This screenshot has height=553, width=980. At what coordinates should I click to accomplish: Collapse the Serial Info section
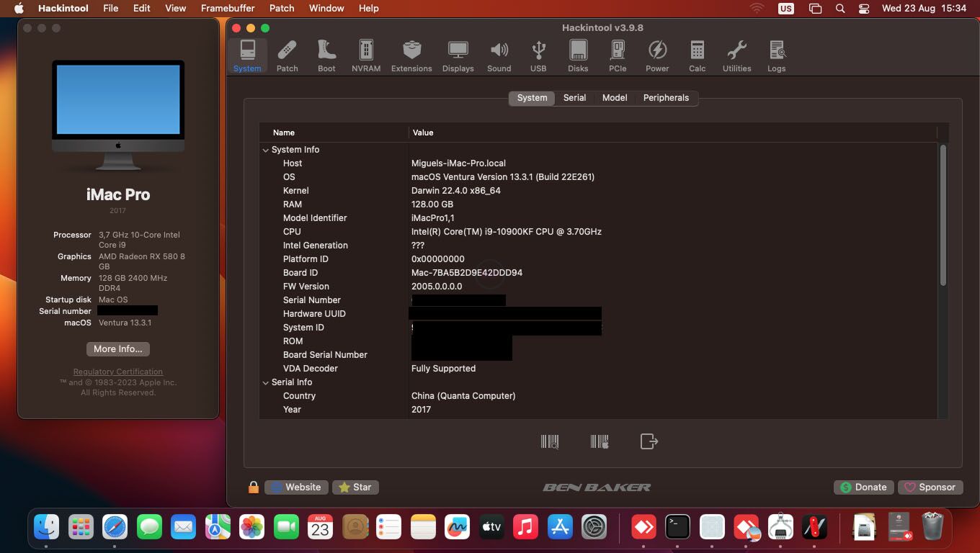pos(266,382)
